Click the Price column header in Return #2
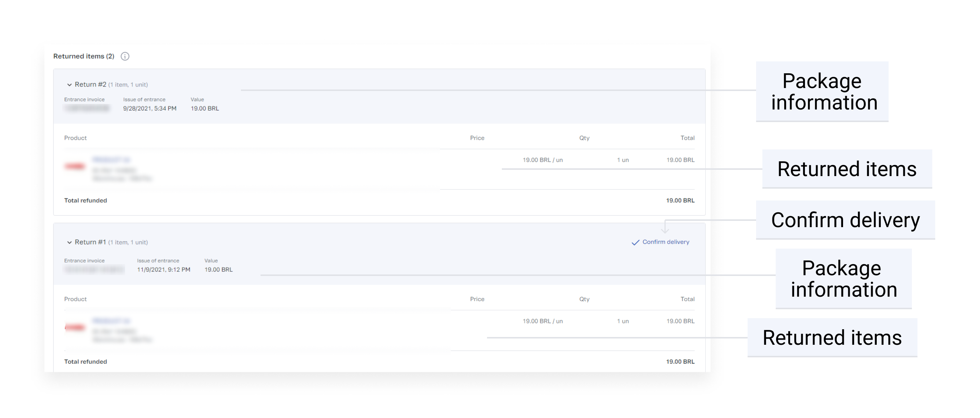Image resolution: width=980 pixels, height=418 pixels. [477, 138]
